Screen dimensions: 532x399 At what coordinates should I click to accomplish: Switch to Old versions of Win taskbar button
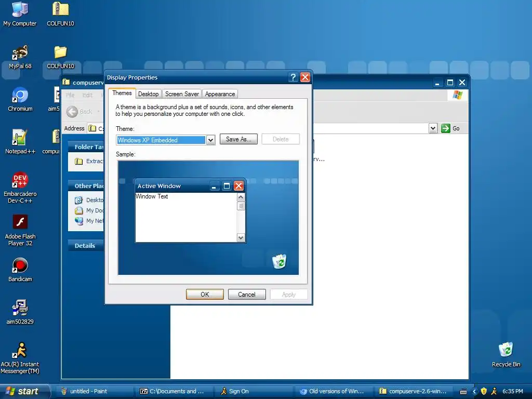(x=334, y=391)
